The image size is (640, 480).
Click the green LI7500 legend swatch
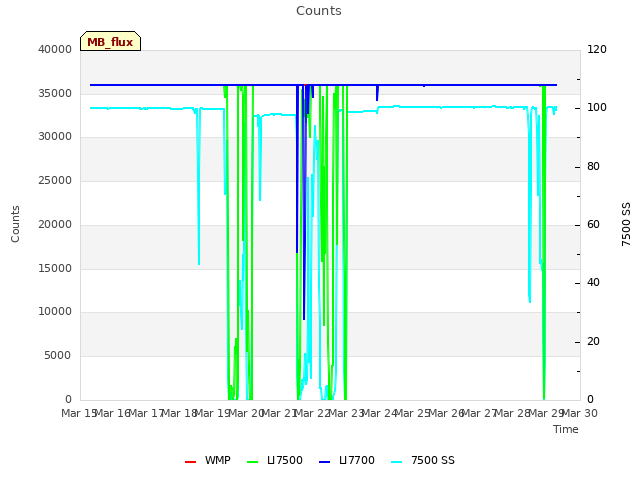253,462
